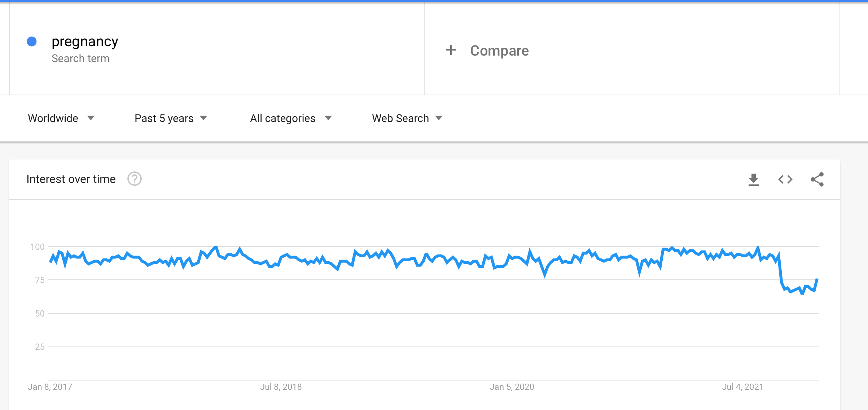
Task: Click the Jan 8, 2017 axis label
Action: point(50,387)
